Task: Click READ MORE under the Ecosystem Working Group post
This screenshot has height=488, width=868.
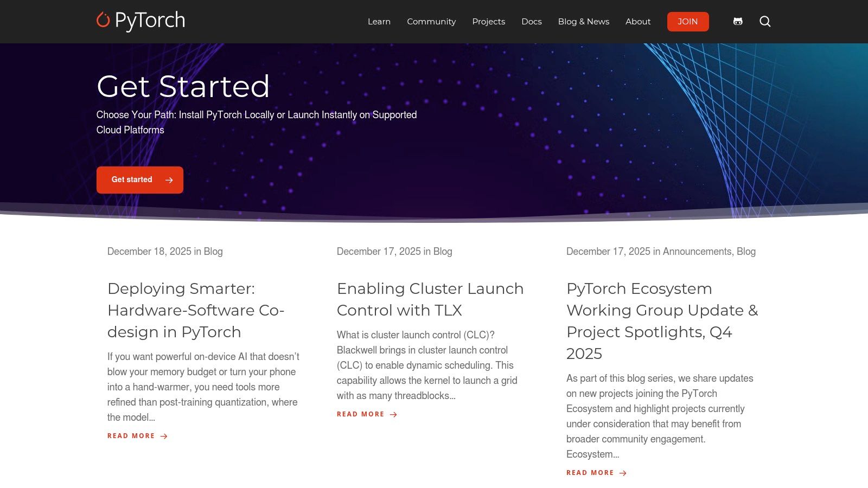Action: (x=590, y=473)
